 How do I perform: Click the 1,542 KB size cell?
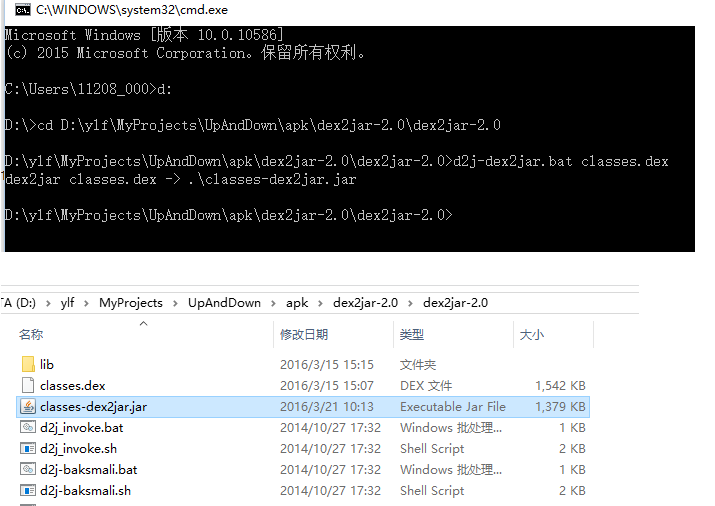coord(560,386)
